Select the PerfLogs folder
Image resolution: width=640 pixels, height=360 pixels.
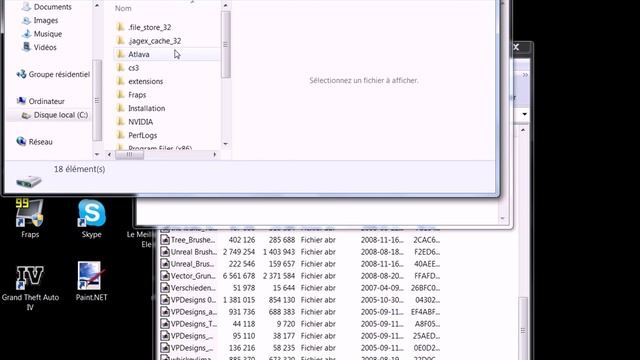(137, 135)
